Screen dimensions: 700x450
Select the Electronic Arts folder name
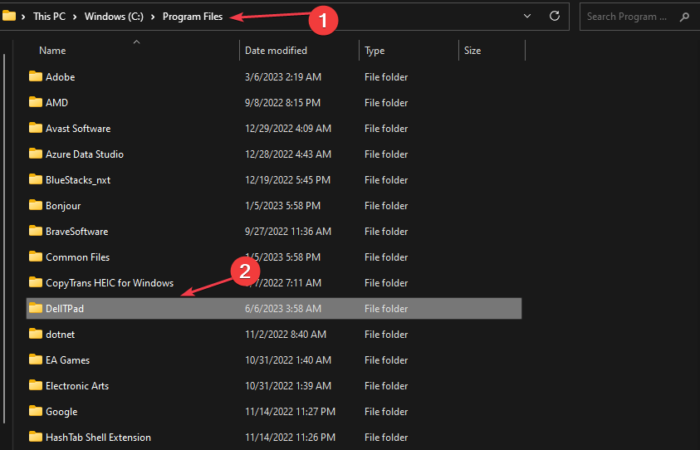(x=77, y=386)
